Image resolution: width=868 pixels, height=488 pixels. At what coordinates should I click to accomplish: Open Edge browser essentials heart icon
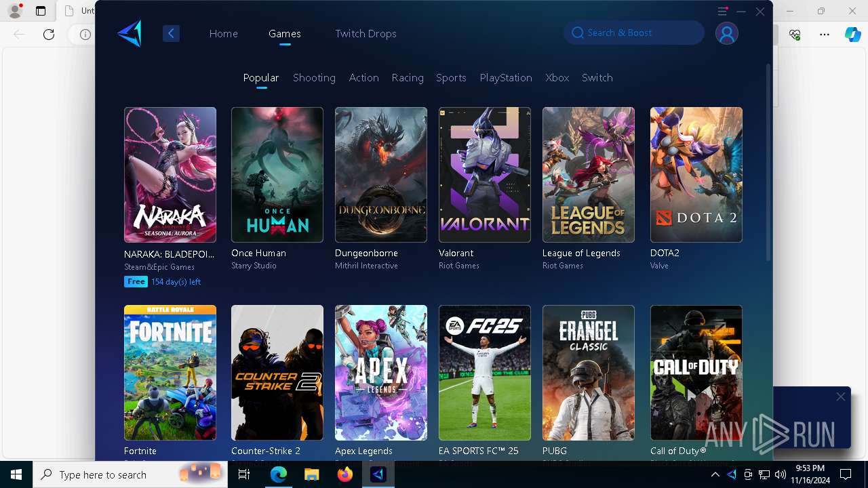click(795, 34)
